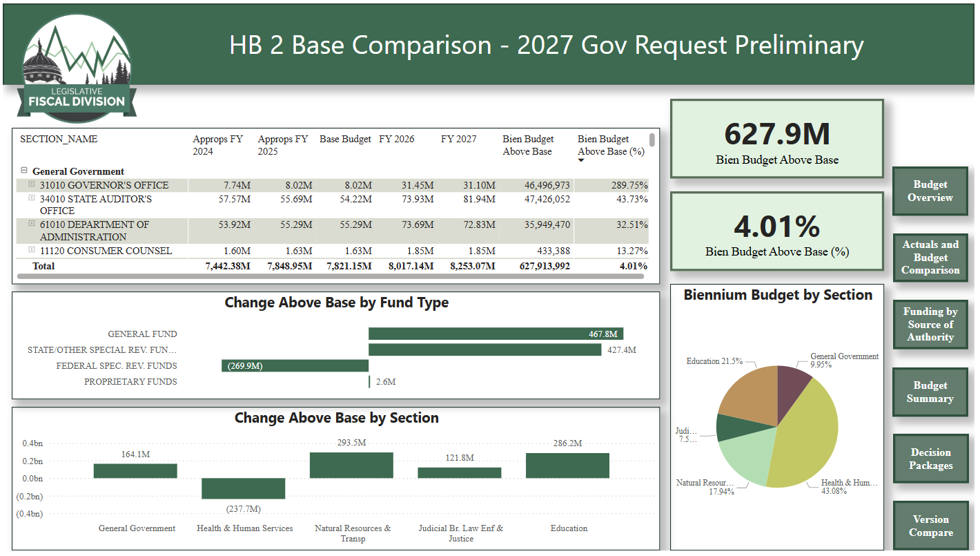The image size is (980, 556).
Task: Click the table's vertical scrollbar
Action: (x=651, y=141)
